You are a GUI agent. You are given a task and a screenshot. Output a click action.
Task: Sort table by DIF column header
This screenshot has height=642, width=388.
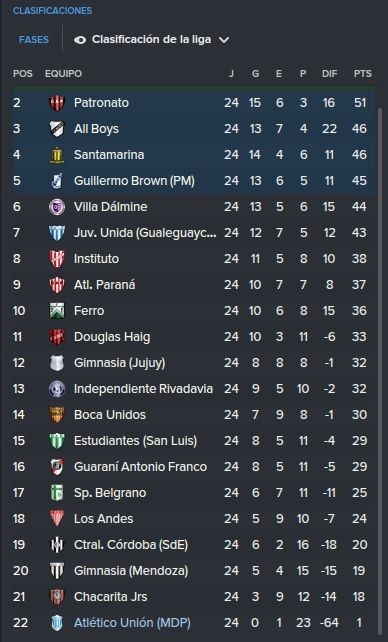[x=329, y=74]
